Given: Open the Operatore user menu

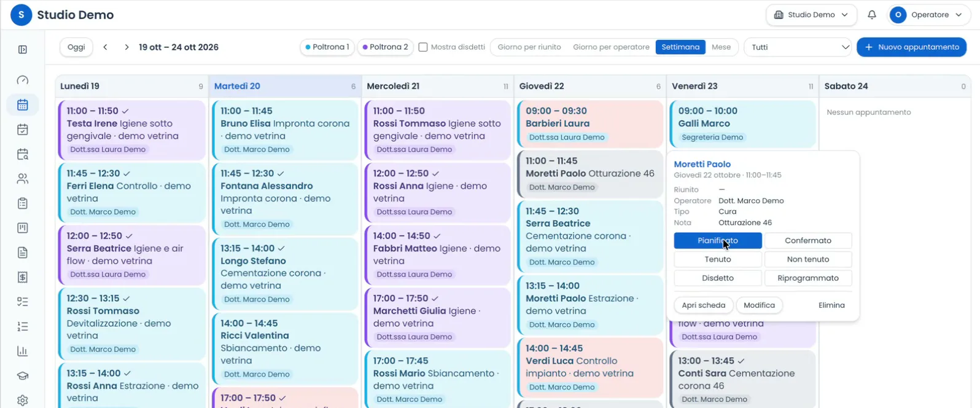Looking at the screenshot, I should pos(928,15).
